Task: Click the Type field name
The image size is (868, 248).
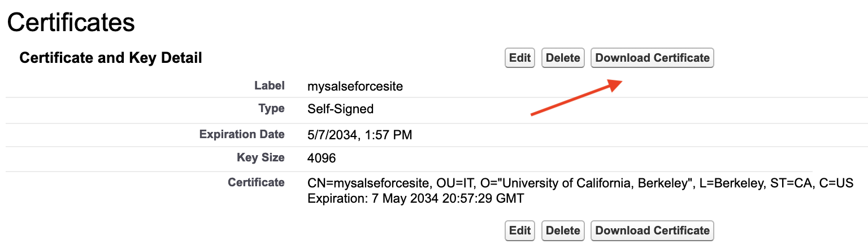Action: [x=271, y=108]
